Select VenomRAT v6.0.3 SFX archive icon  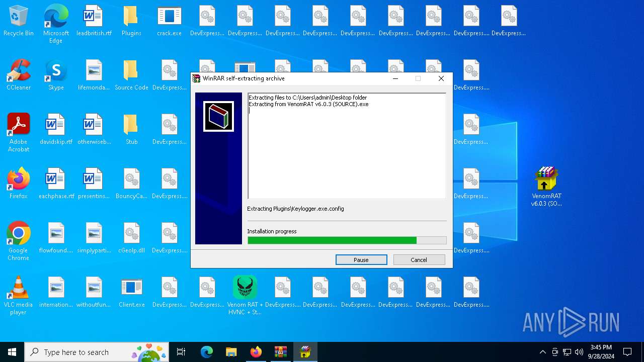tap(546, 187)
